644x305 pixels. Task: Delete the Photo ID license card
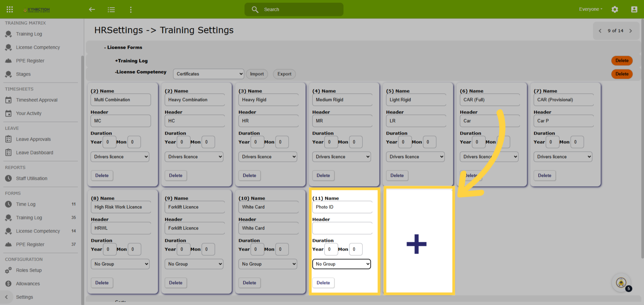323,283
